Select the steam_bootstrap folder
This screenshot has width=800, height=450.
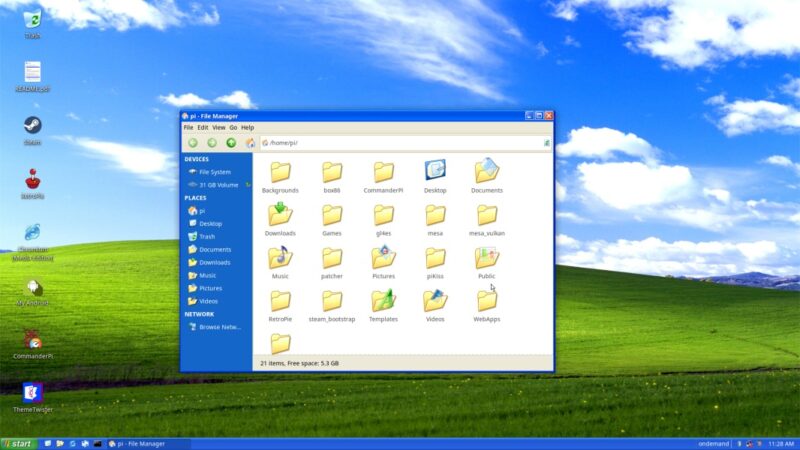click(332, 306)
